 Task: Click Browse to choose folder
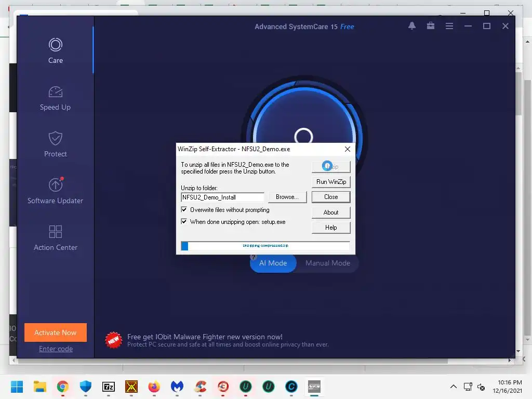pyautogui.click(x=287, y=197)
